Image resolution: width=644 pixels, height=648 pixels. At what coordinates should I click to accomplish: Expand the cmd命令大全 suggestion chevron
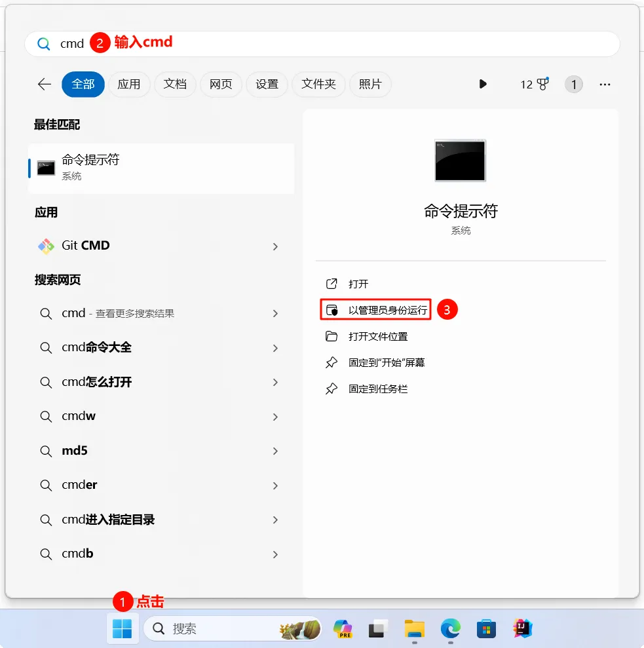click(x=275, y=349)
